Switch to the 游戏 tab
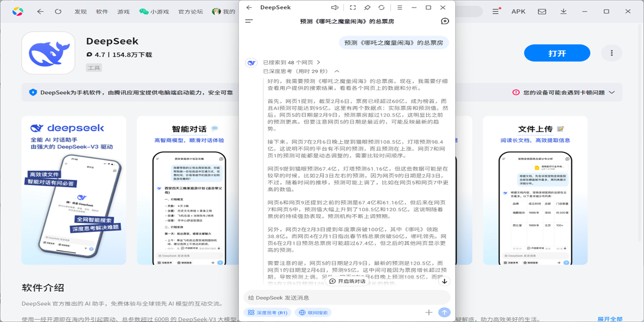Screen dimensions: 644x322 pos(122,11)
